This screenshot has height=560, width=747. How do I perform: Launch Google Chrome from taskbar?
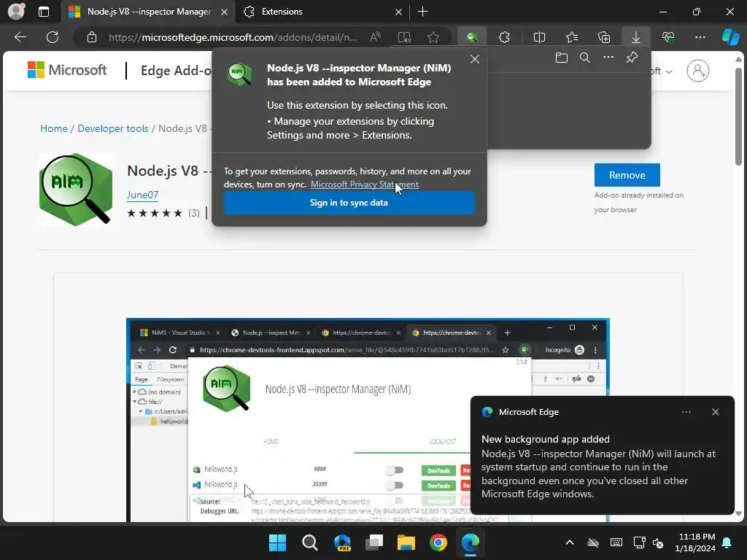pyautogui.click(x=438, y=542)
